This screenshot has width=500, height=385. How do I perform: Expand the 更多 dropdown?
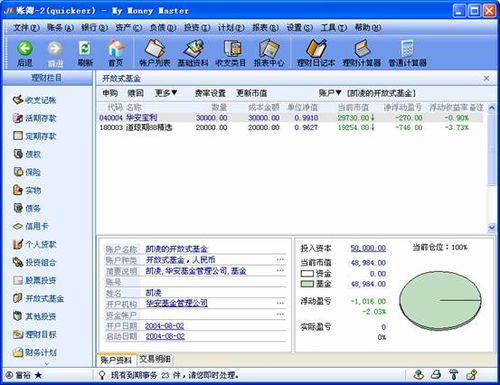166,93
